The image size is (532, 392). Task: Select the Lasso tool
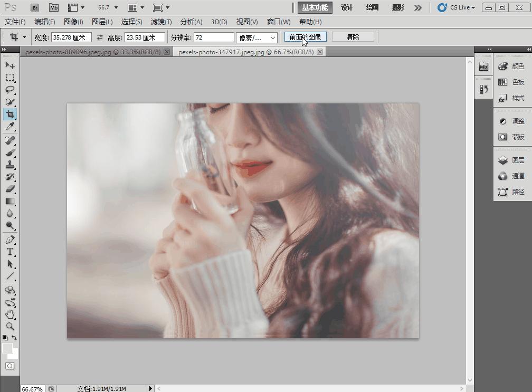(9, 89)
